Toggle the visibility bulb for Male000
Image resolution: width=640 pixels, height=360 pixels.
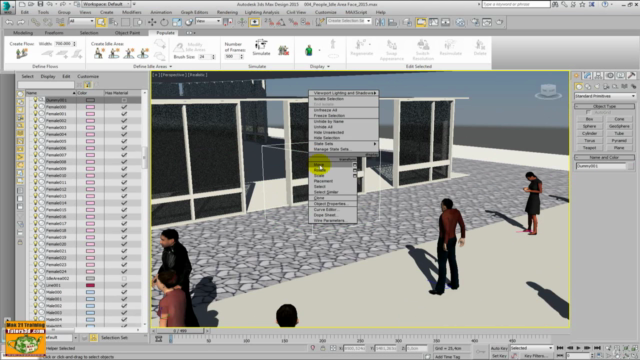point(36,292)
